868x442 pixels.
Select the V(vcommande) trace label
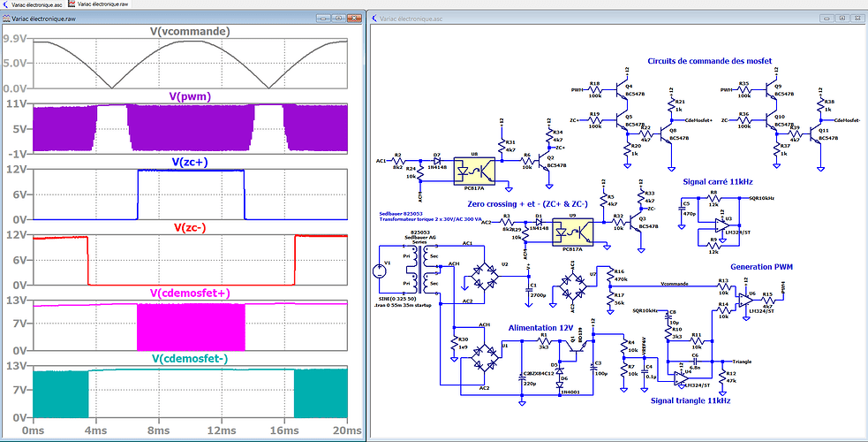189,32
